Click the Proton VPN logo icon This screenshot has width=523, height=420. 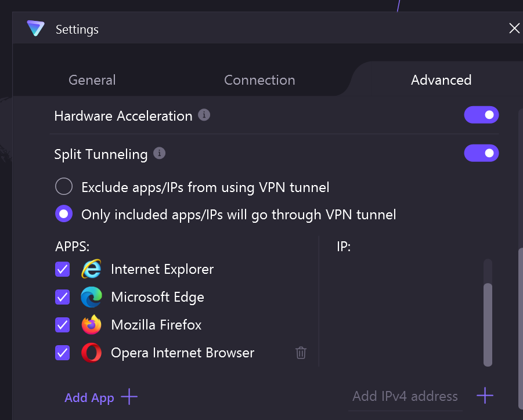pyautogui.click(x=36, y=29)
